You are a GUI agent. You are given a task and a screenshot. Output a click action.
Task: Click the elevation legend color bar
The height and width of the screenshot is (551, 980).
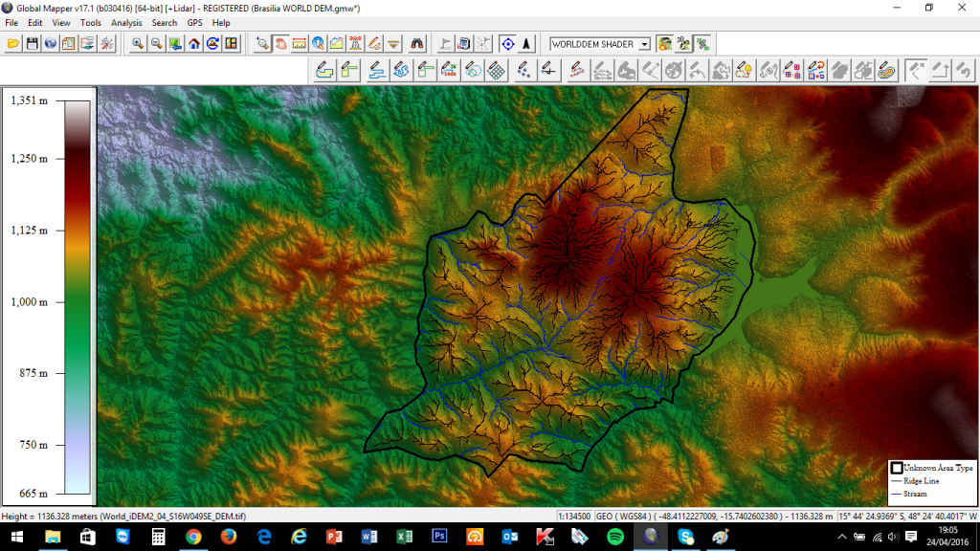point(78,297)
